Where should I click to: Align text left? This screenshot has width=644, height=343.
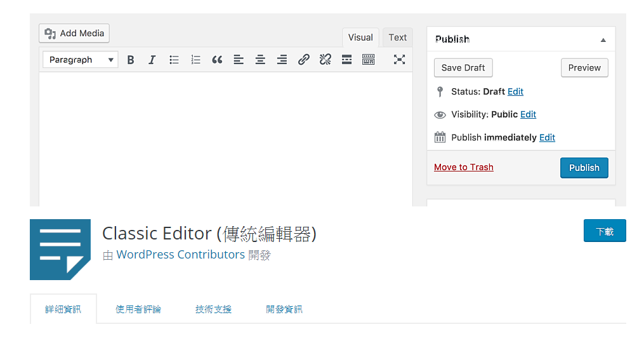click(239, 60)
